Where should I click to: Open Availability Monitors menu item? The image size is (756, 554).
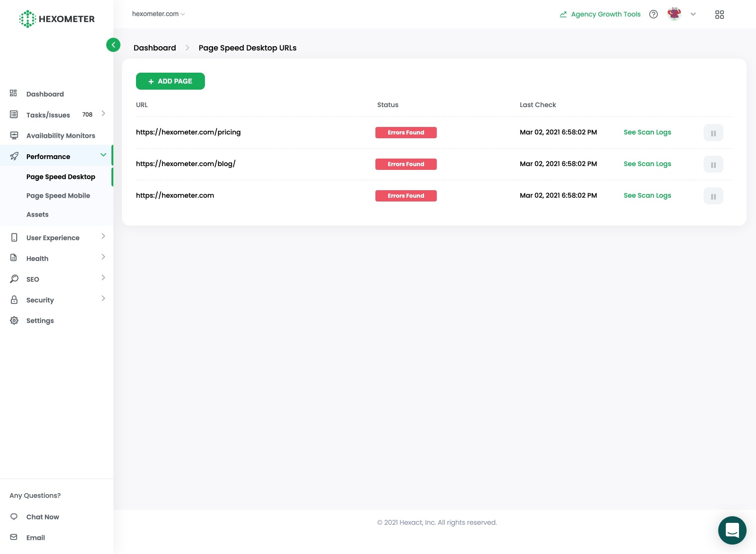[60, 135]
